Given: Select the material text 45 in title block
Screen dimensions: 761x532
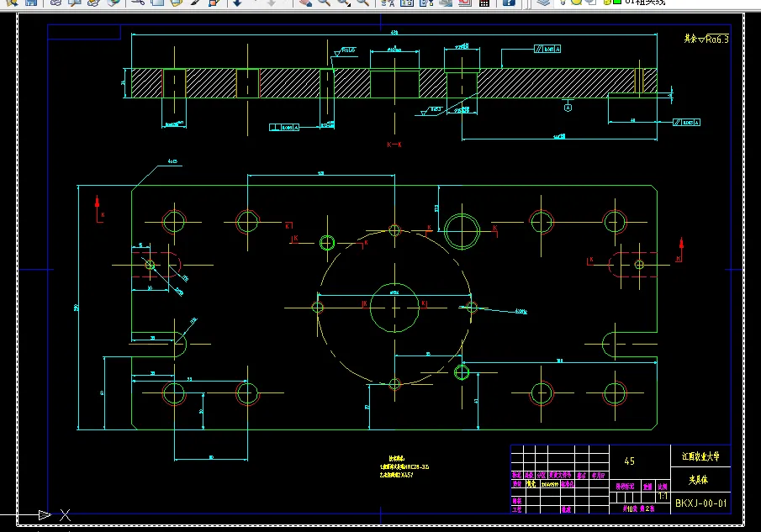Looking at the screenshot, I should pos(630,461).
